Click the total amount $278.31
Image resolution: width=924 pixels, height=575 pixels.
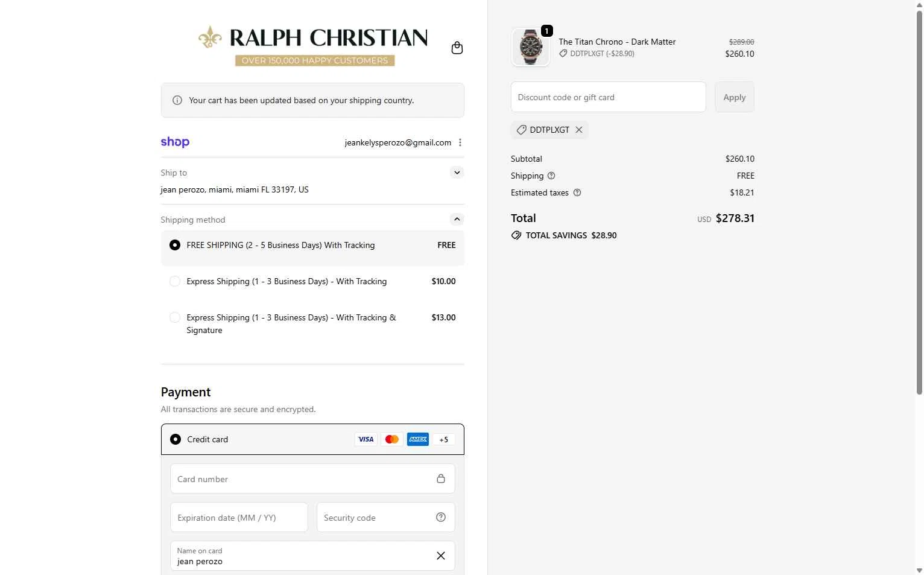735,218
